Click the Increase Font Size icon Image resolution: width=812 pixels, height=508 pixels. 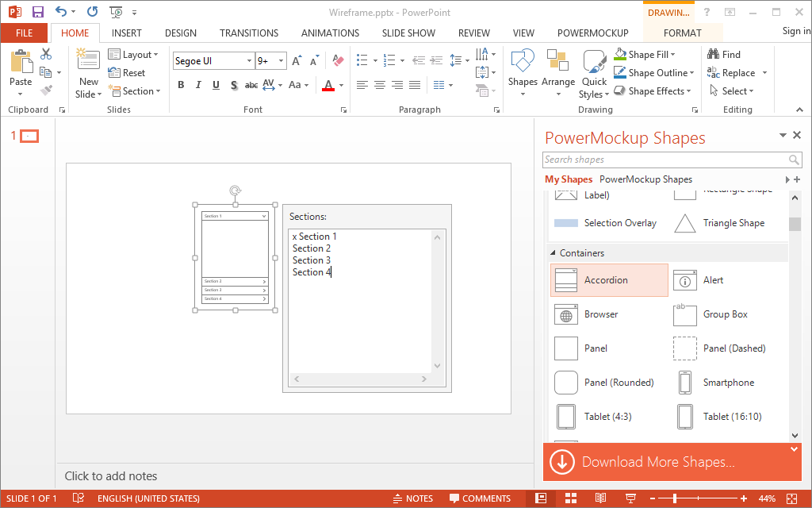coord(297,60)
